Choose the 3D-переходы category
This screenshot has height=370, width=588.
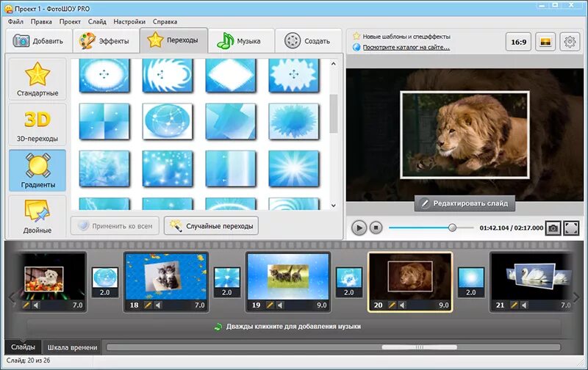tap(37, 125)
